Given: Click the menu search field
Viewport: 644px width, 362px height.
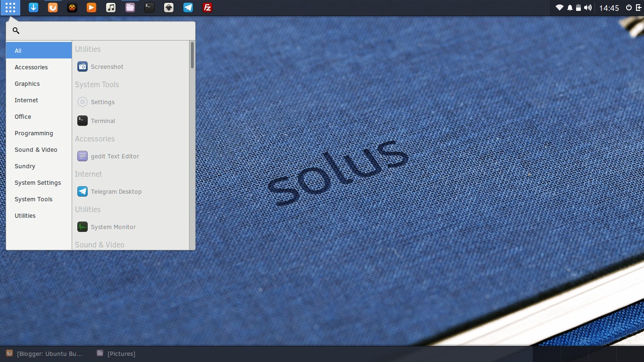Looking at the screenshot, I should coord(100,31).
